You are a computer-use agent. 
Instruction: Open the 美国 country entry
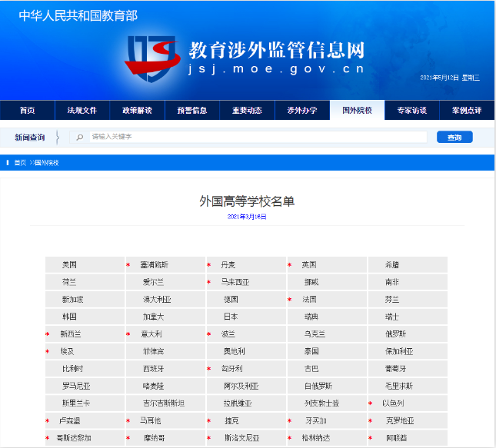tap(69, 265)
